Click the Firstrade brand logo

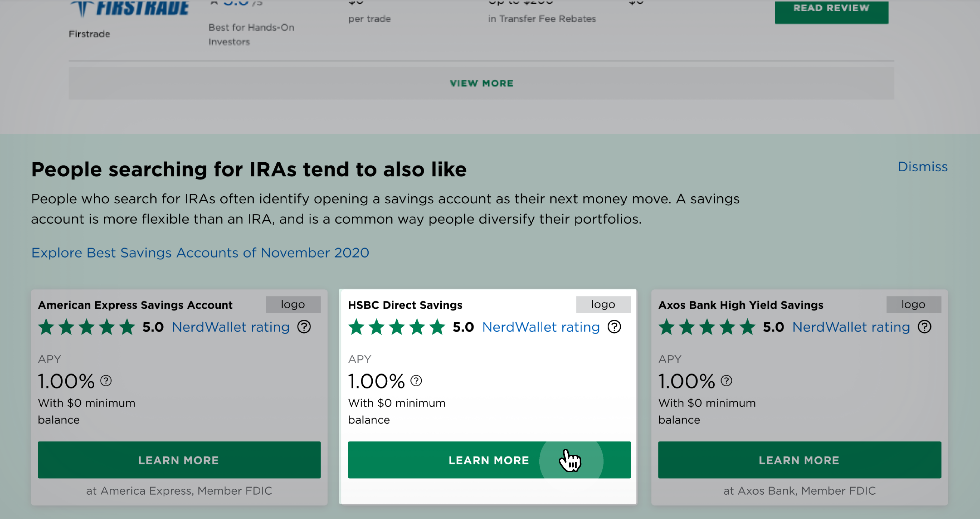coord(129,8)
